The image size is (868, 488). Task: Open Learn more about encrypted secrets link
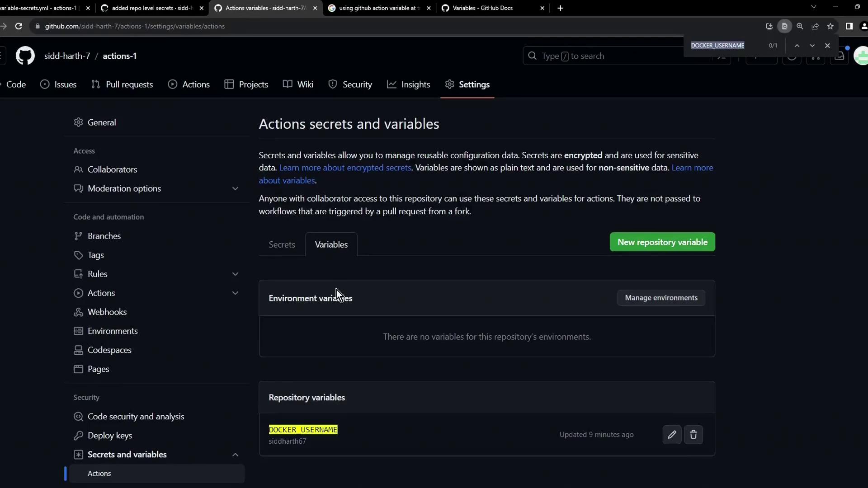point(345,168)
